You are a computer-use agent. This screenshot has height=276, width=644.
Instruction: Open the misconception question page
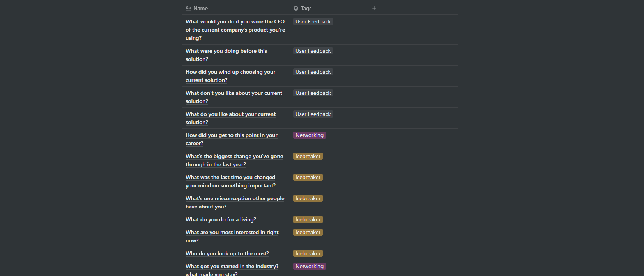point(235,202)
